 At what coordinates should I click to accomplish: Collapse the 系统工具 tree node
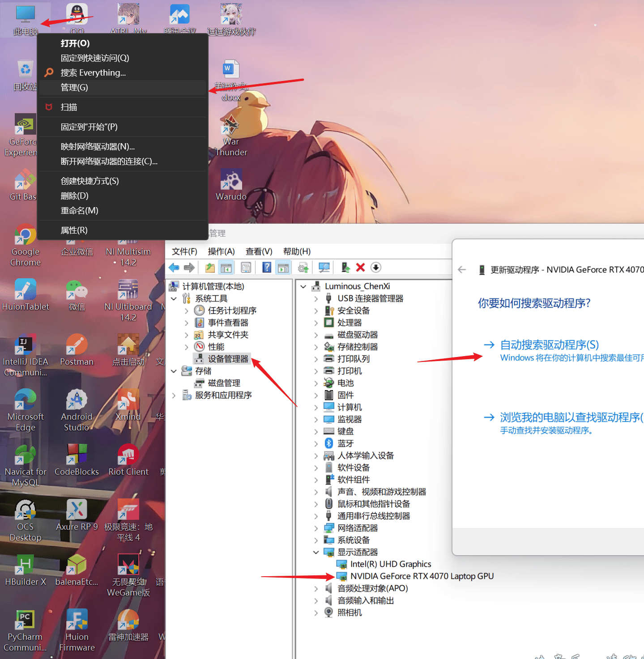click(x=174, y=298)
